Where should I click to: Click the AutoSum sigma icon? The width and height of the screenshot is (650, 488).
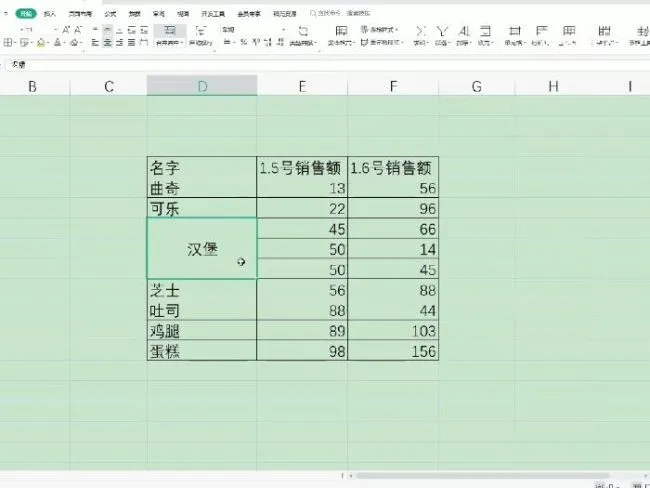tap(420, 31)
